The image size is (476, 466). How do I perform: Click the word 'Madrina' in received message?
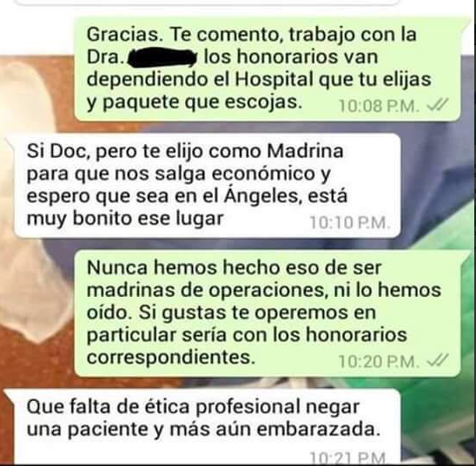(305, 151)
